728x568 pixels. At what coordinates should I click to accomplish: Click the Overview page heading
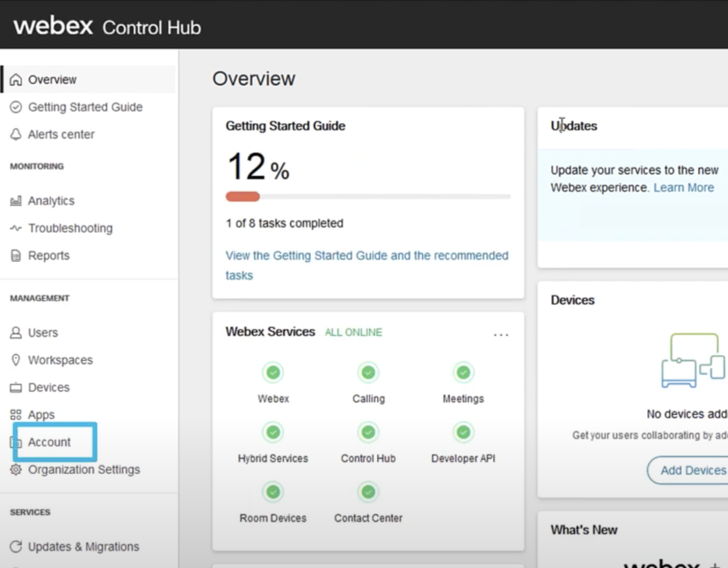(x=254, y=79)
